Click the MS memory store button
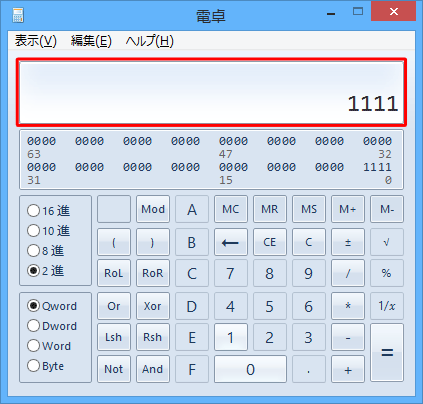 point(309,209)
